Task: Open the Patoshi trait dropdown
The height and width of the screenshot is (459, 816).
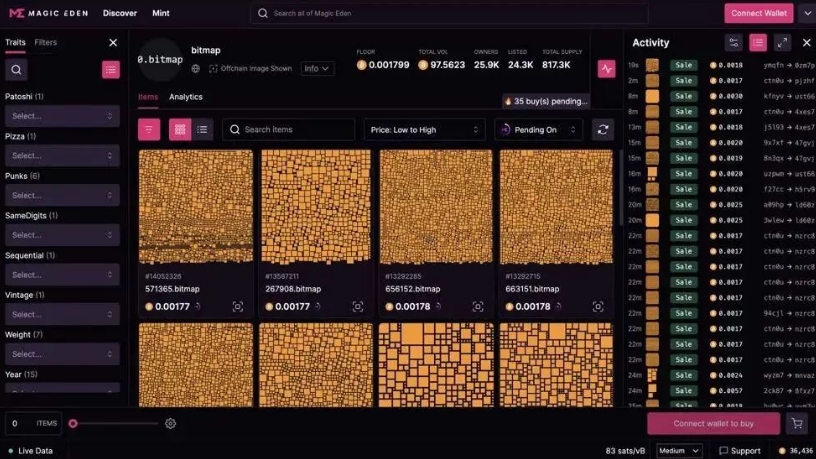Action: click(62, 116)
